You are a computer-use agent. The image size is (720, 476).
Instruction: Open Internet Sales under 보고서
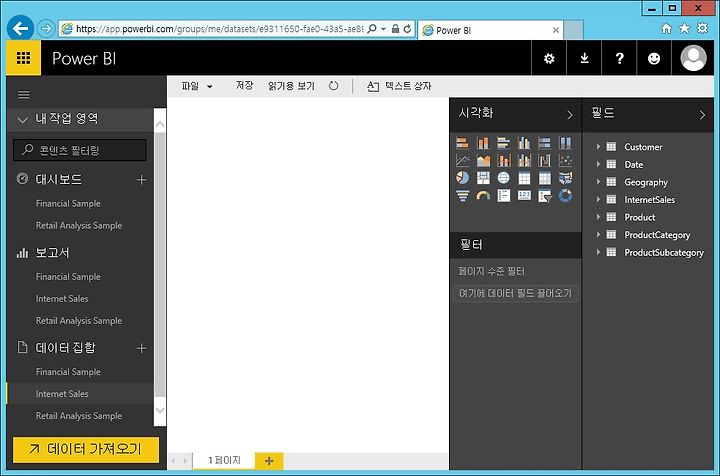(62, 298)
